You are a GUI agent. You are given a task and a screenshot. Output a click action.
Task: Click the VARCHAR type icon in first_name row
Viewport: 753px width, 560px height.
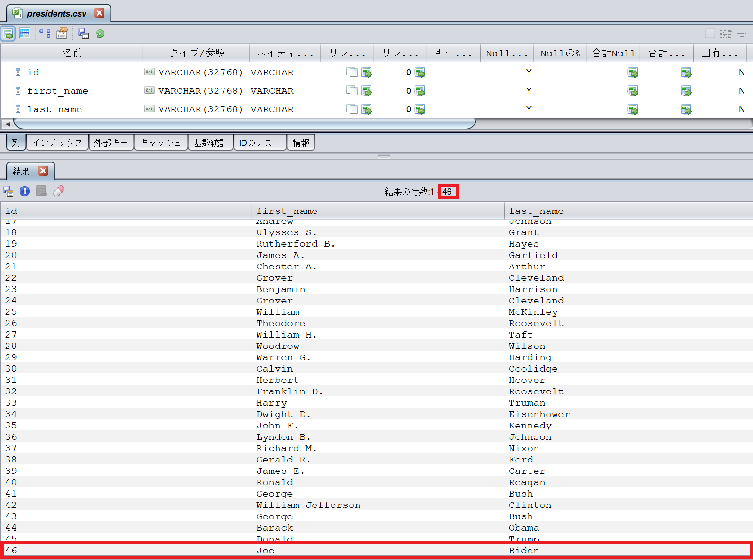pyautogui.click(x=150, y=90)
